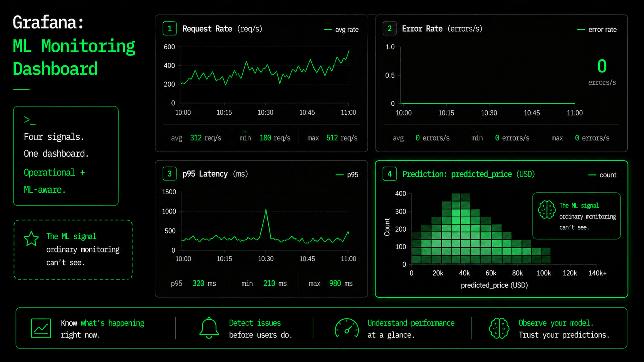Click the flat error rate line
The image size is (644, 362).
coord(488,103)
